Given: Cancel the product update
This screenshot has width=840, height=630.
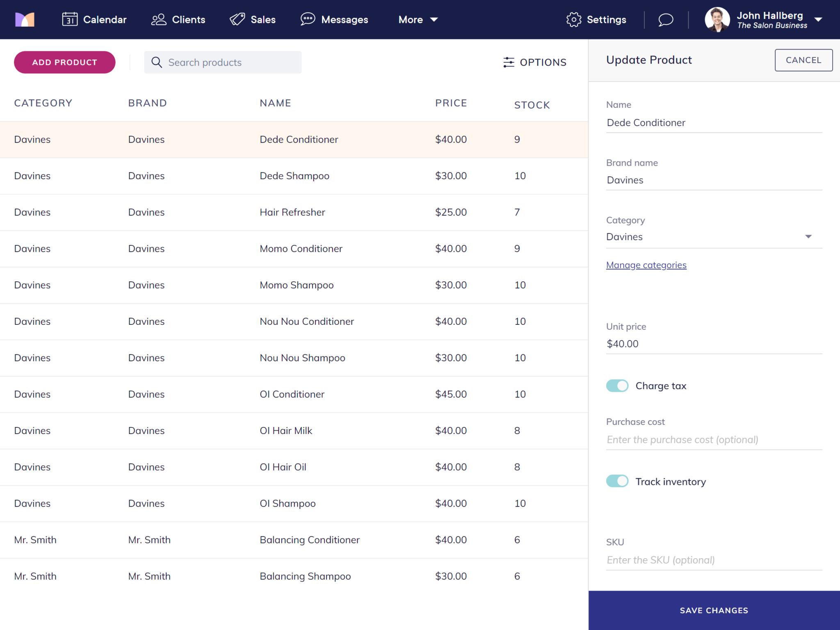Looking at the screenshot, I should pyautogui.click(x=803, y=60).
